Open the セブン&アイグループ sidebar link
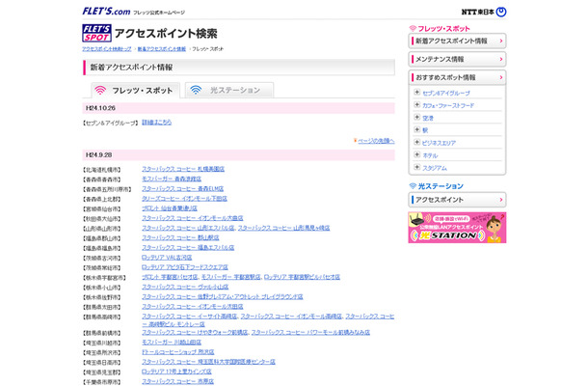Screen dimensions: 588x386 (x=446, y=93)
